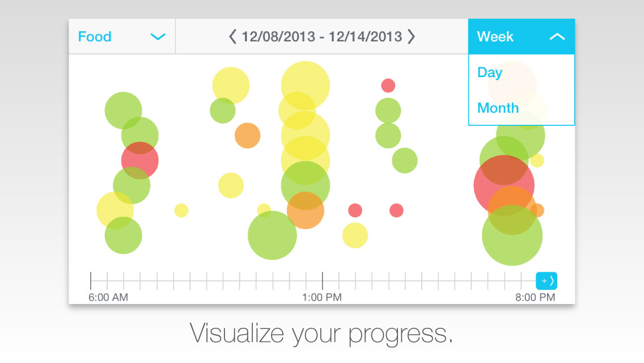The height and width of the screenshot is (363, 644).
Task: Open the Food category dropdown chevron
Action: click(158, 37)
